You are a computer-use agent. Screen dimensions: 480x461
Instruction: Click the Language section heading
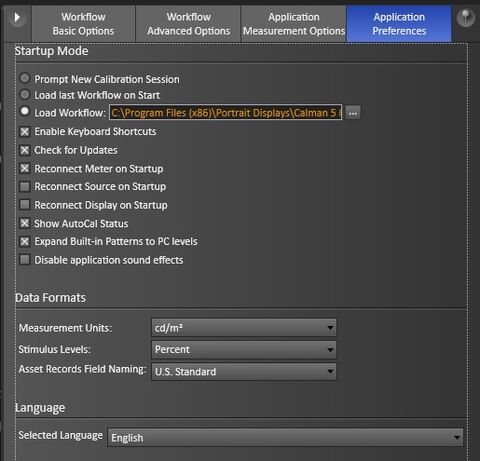[x=40, y=408]
